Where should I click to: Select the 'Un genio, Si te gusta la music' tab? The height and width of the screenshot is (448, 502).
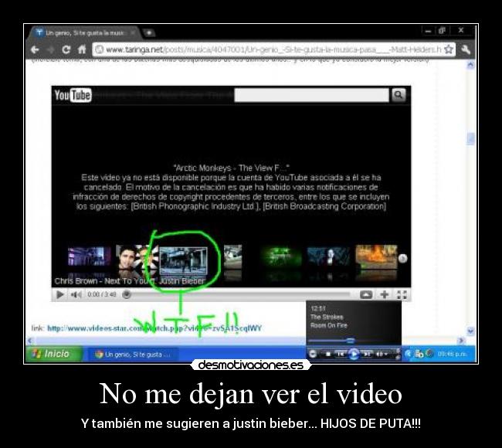coord(84,33)
